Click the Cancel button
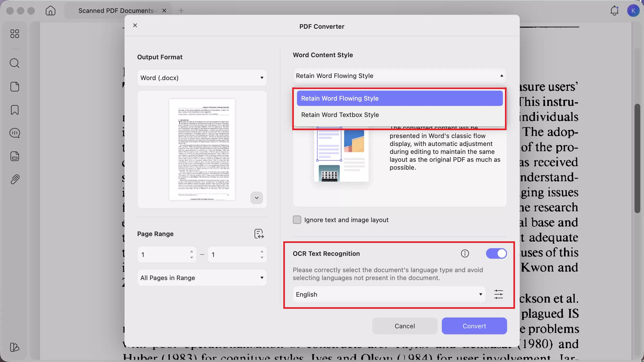This screenshot has height=362, width=644. [405, 326]
